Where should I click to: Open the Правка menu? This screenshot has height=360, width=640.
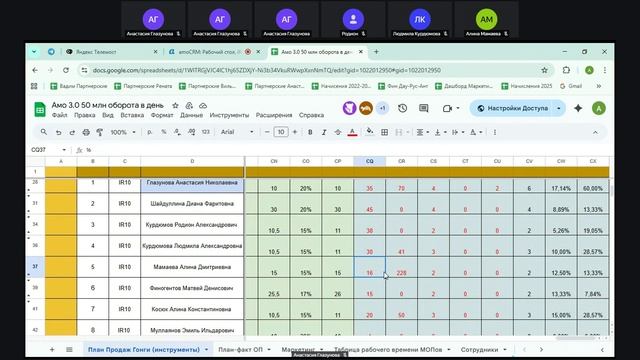coord(84,115)
